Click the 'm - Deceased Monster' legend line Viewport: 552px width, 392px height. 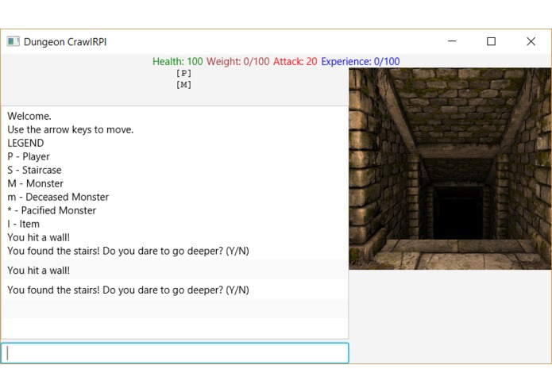tap(58, 197)
